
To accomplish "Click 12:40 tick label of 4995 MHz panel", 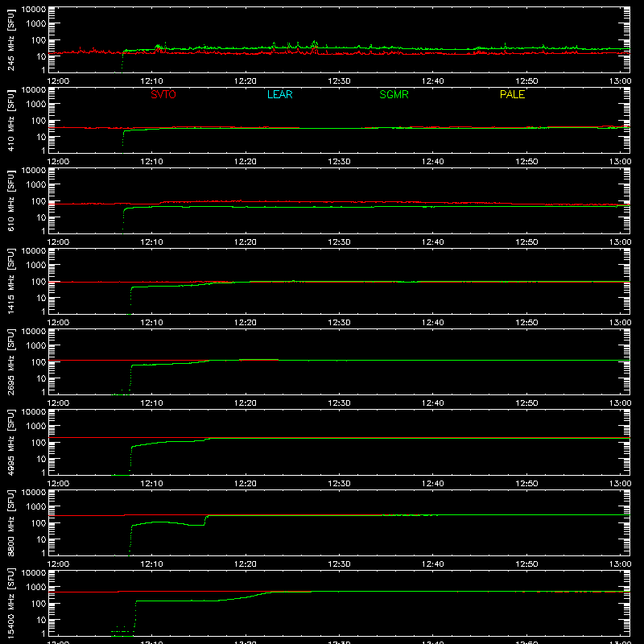I will [432, 484].
